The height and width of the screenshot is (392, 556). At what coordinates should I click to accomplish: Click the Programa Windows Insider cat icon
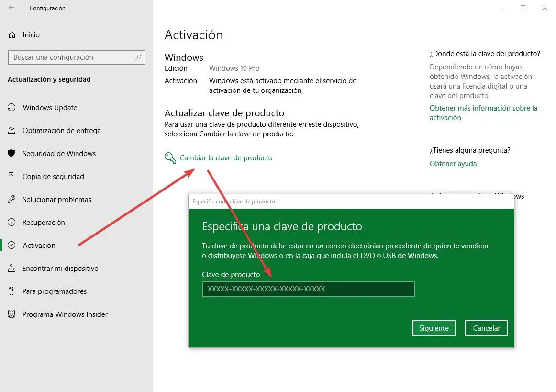coord(11,314)
